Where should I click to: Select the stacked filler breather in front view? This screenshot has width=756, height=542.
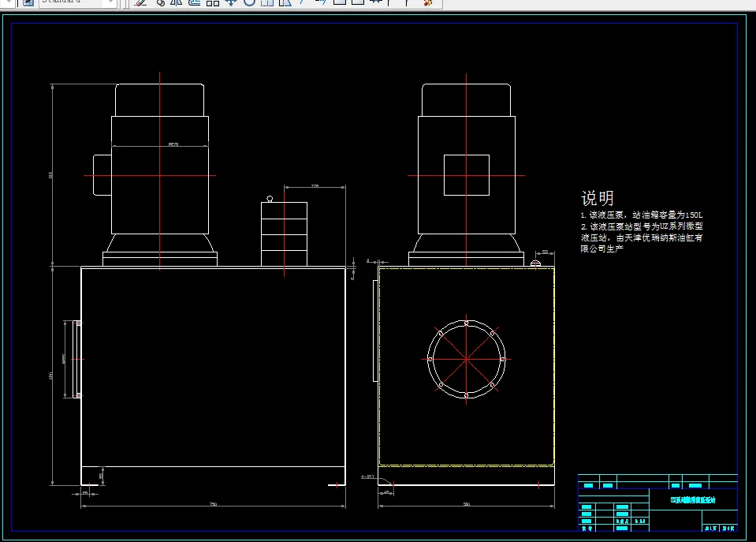pos(284,234)
